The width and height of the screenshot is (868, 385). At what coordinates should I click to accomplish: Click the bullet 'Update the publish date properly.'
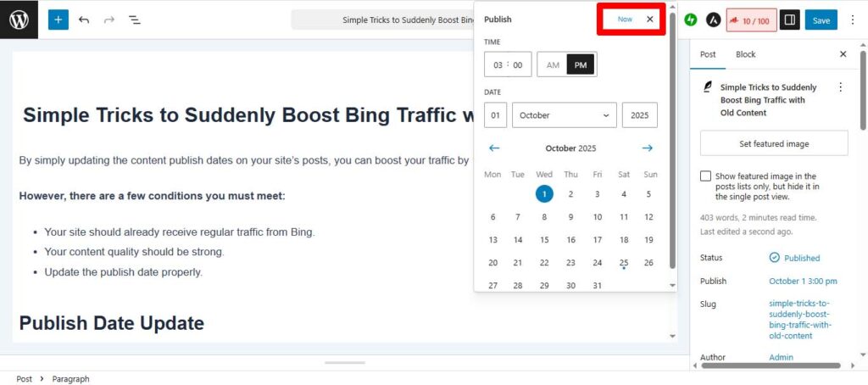pos(124,272)
